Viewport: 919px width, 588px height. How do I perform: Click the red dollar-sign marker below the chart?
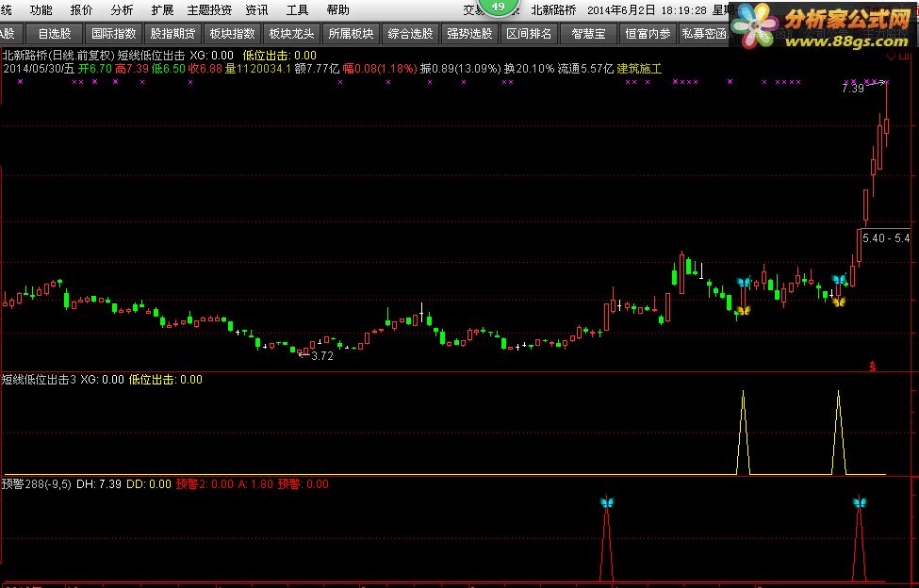[873, 366]
